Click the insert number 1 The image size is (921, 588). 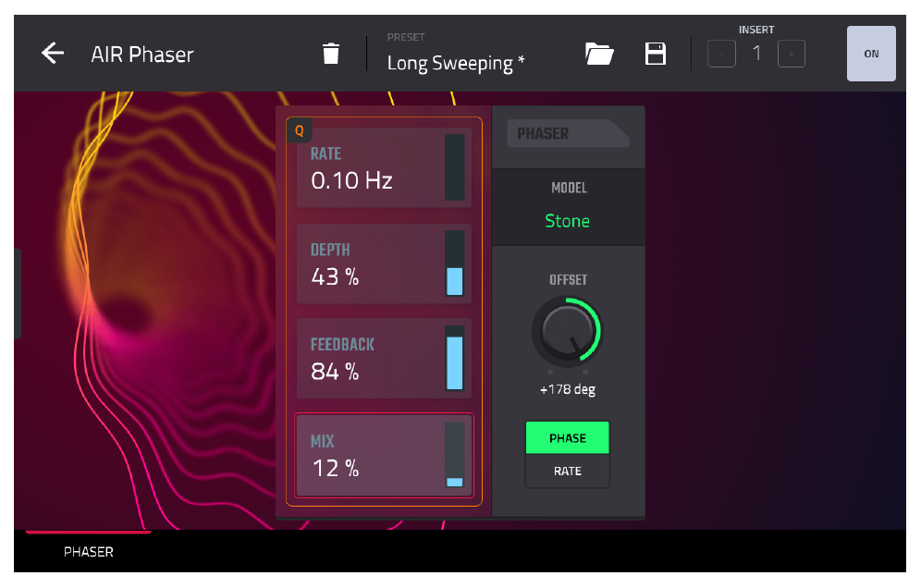(756, 54)
